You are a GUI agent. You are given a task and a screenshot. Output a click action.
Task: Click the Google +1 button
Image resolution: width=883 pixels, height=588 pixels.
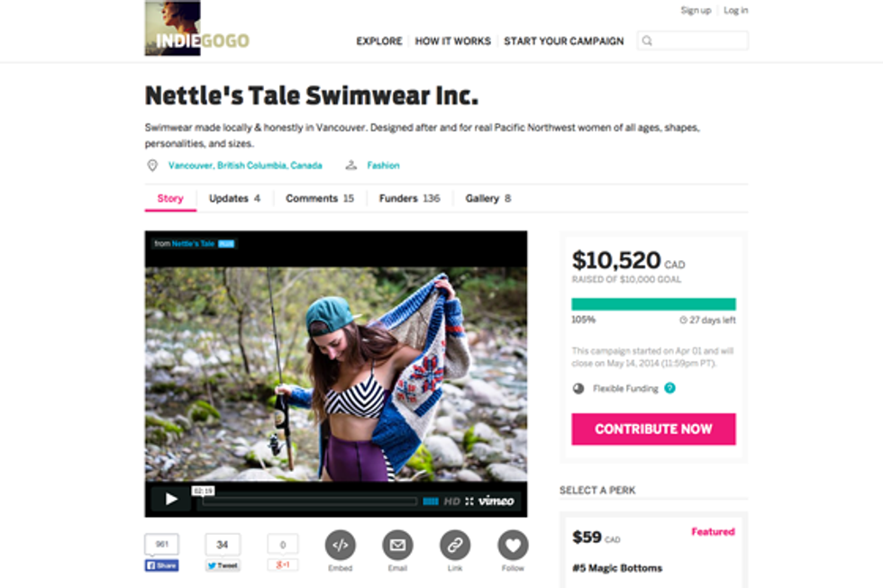[283, 565]
